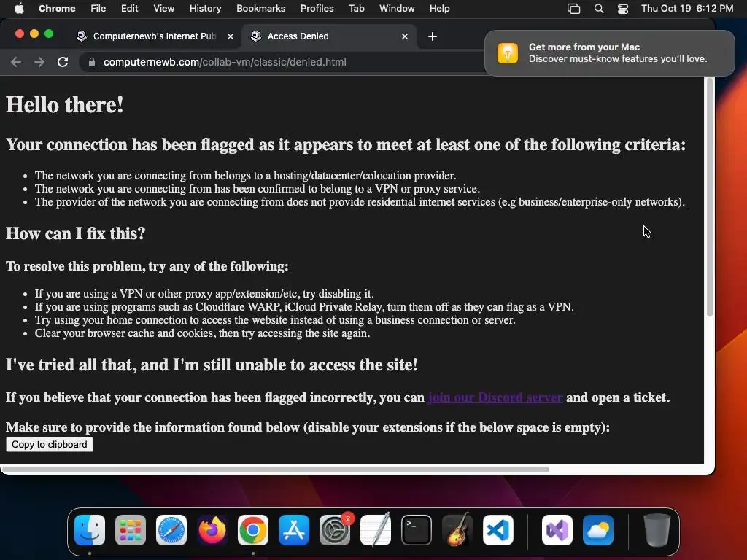Click the screen mirroring menu bar icon

(573, 9)
